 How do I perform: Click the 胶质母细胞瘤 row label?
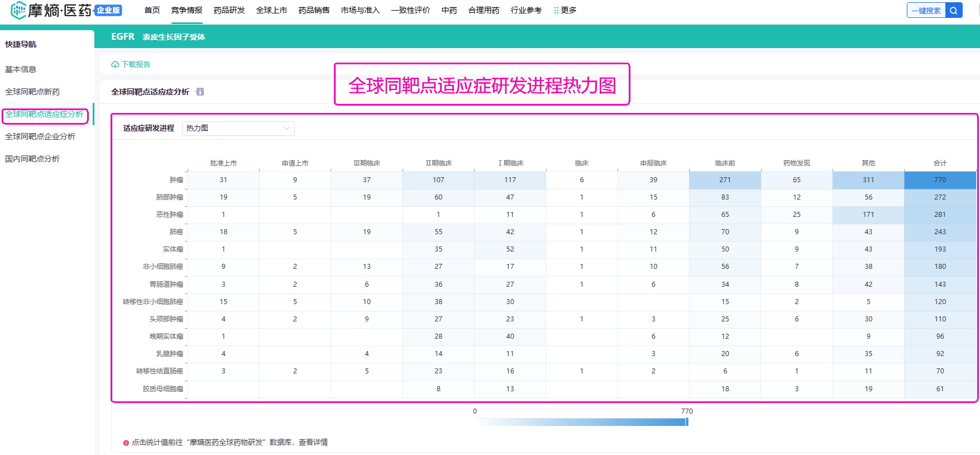tap(163, 389)
